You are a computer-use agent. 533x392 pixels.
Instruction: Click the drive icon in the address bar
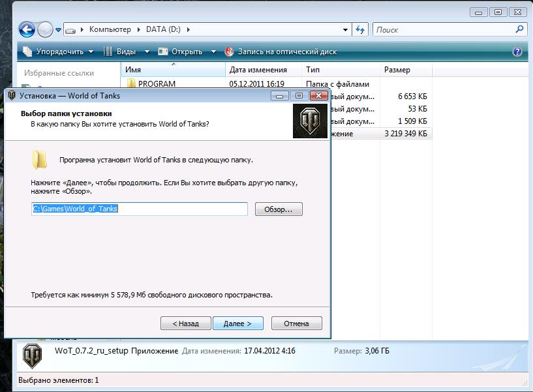click(70, 30)
